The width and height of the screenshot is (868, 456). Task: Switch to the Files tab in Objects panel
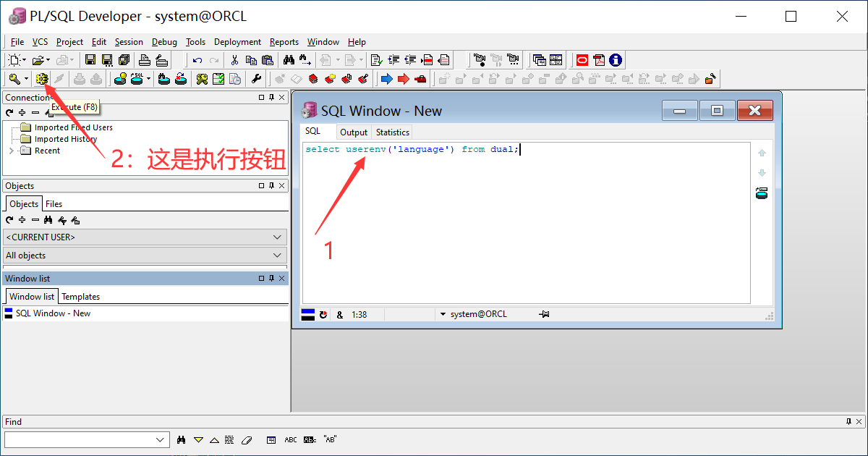tap(54, 204)
